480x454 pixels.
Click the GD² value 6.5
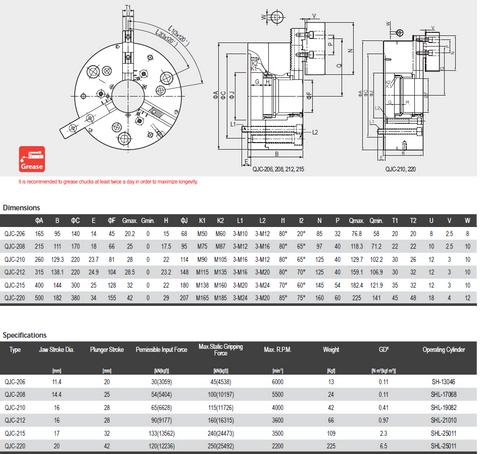383,446
